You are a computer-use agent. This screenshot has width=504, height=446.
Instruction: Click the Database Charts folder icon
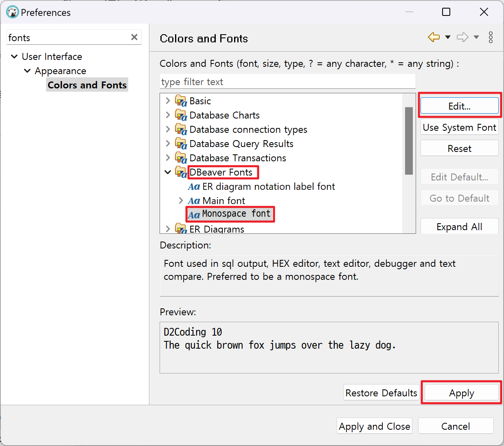click(x=181, y=115)
